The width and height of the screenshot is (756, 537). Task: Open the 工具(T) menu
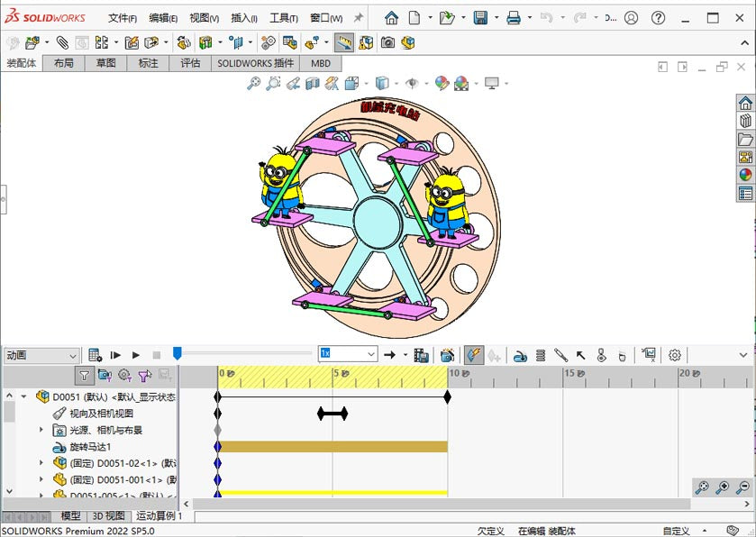click(284, 18)
